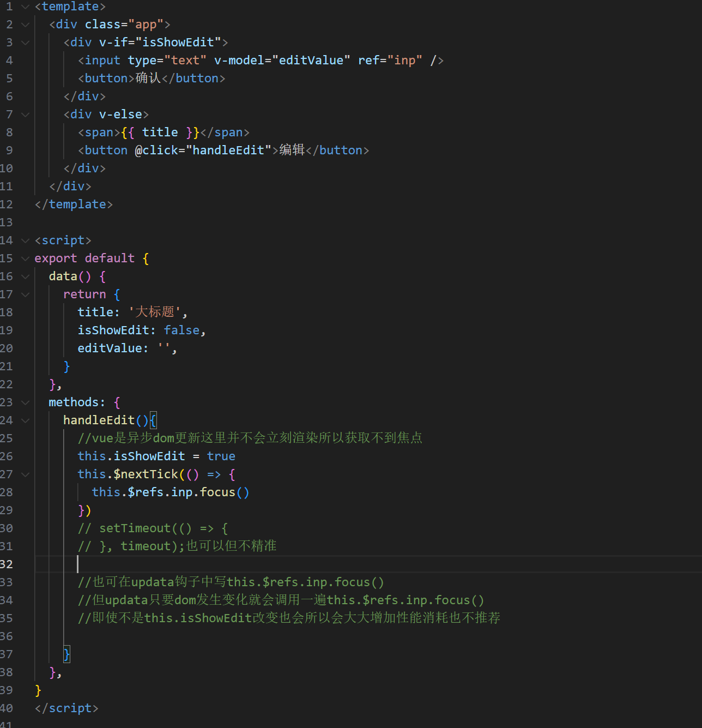Click the 编辑 button label in the code
702x728 pixels.
click(x=292, y=150)
